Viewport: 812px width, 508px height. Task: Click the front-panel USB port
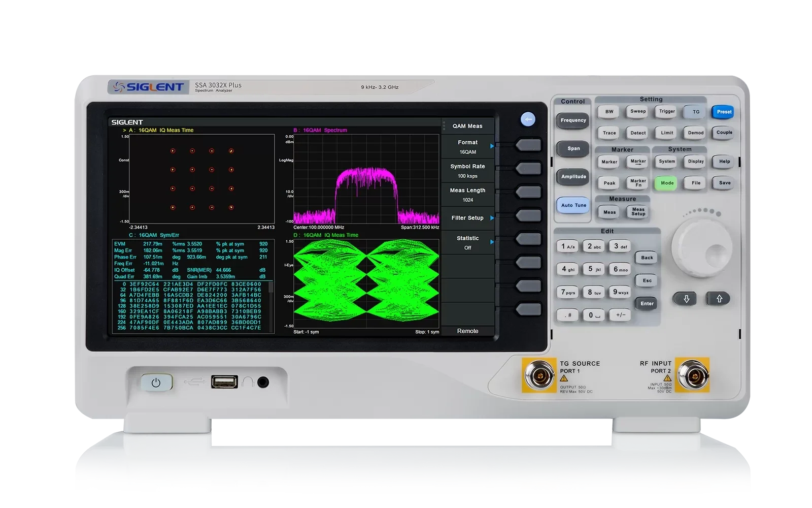click(224, 382)
